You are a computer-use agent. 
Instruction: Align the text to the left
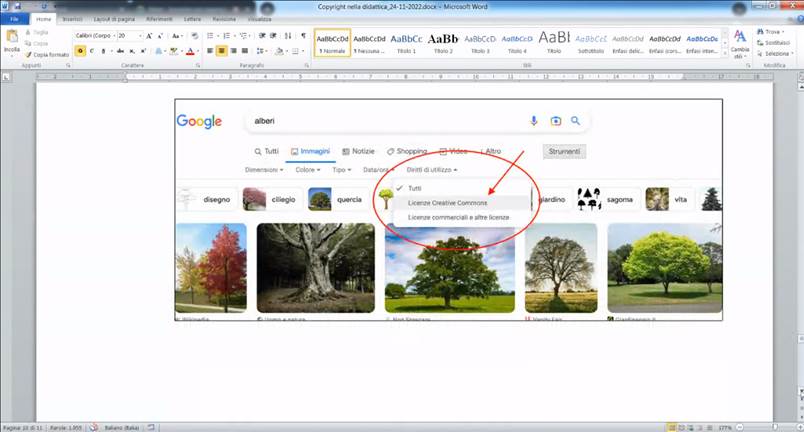tap(210, 51)
